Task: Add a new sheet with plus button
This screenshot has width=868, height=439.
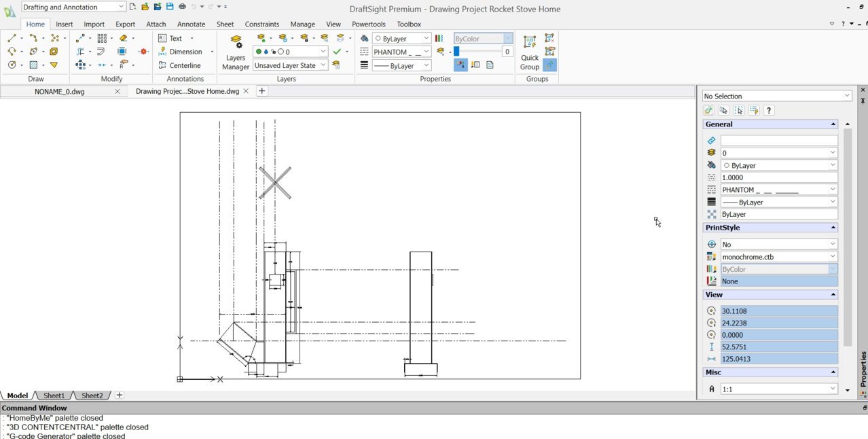Action: pos(120,396)
